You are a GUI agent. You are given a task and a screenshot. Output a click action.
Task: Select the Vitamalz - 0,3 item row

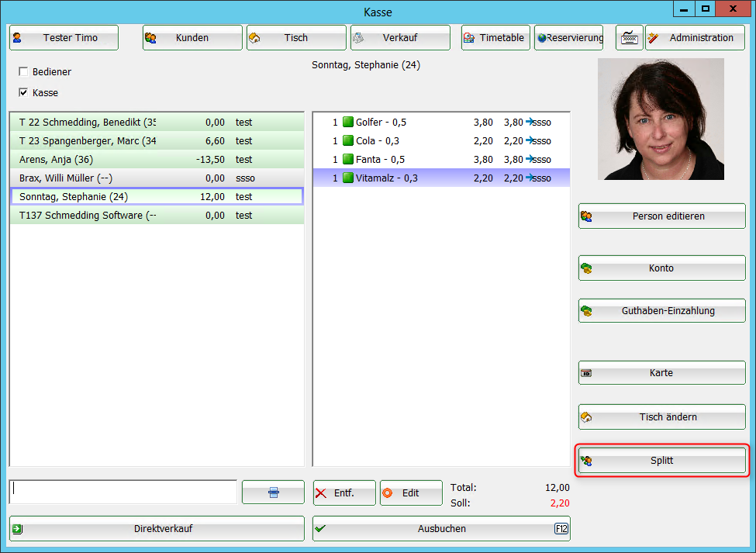point(440,178)
